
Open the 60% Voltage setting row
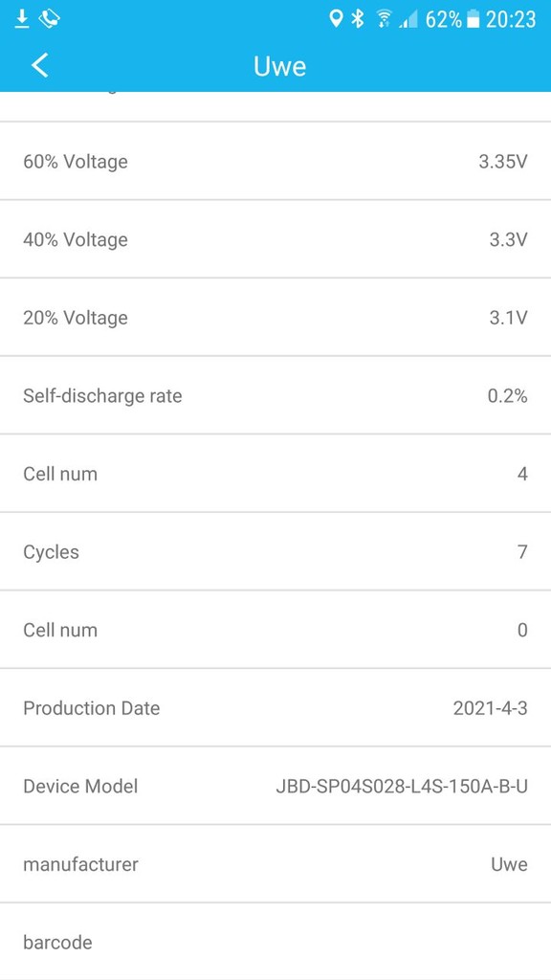pos(275,161)
